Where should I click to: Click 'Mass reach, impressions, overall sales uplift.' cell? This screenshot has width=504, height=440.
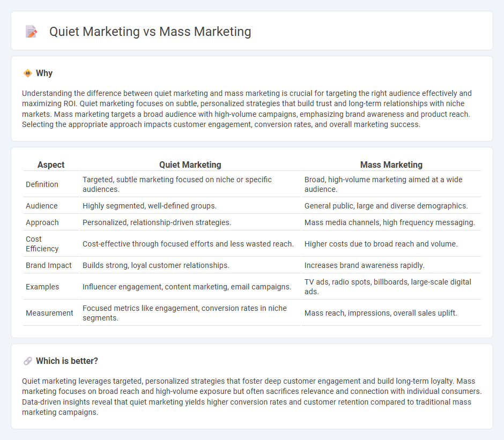click(391, 313)
